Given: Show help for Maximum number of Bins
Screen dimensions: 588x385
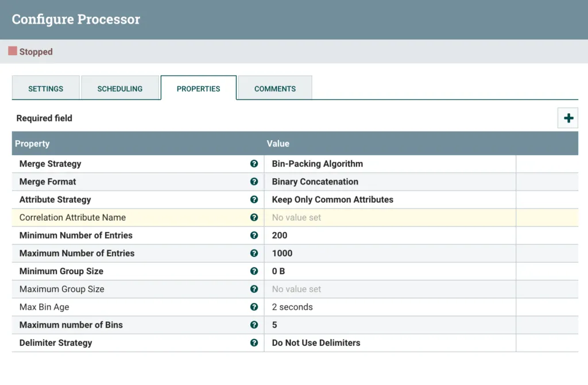Looking at the screenshot, I should tap(254, 325).
